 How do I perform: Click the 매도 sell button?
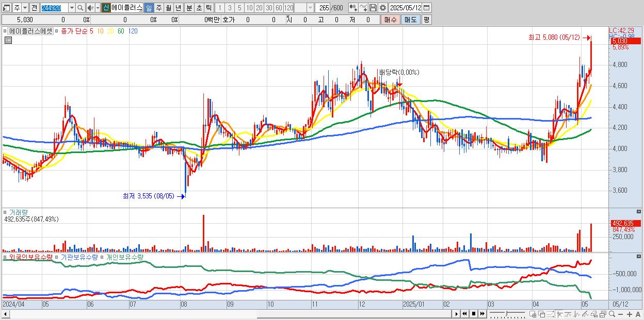point(410,20)
